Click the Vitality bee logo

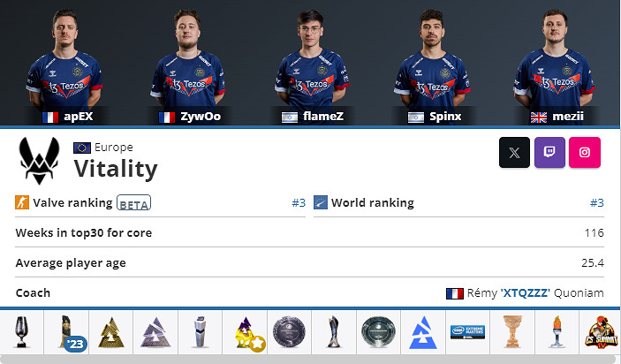coord(39,161)
